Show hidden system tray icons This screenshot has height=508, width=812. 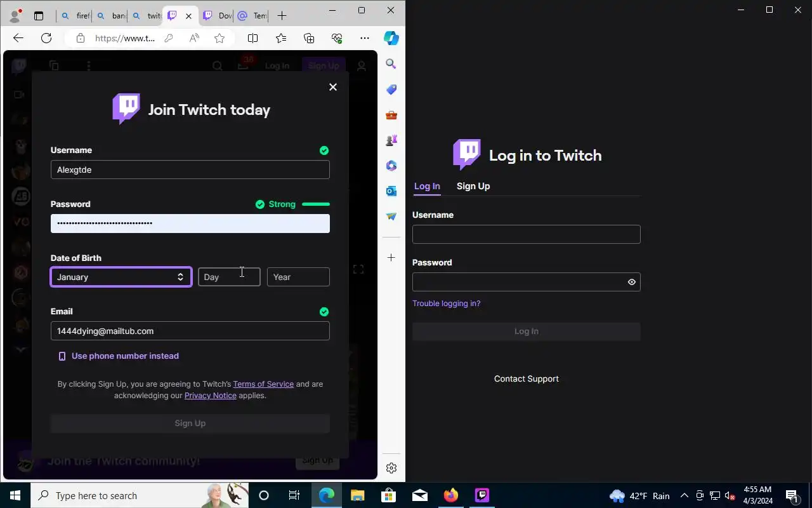pos(684,496)
